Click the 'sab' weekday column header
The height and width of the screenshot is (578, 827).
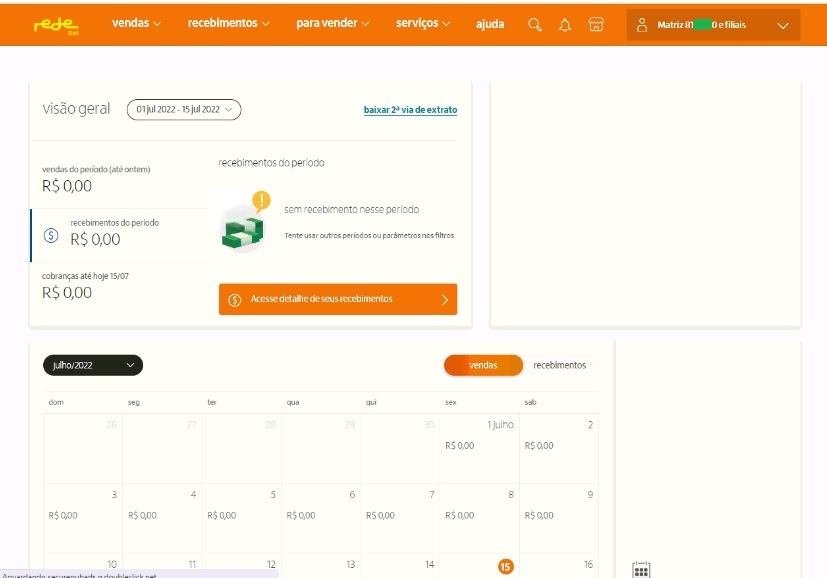point(530,402)
